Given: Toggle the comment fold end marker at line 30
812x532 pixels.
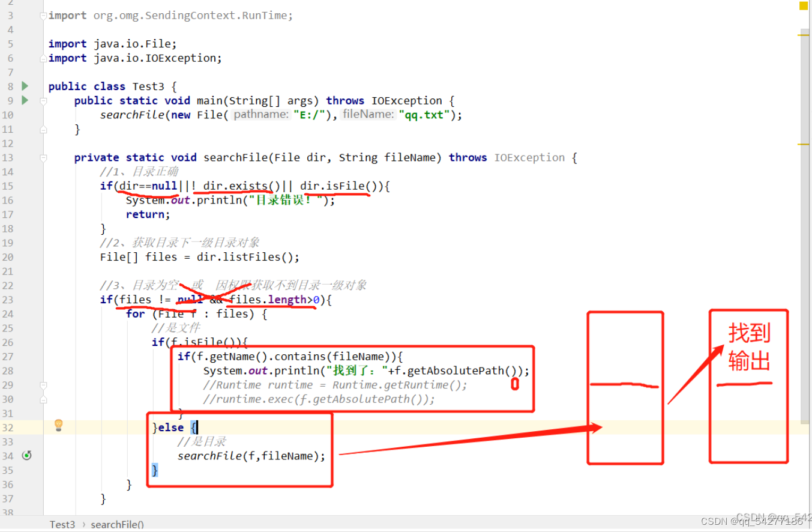Looking at the screenshot, I should pos(43,399).
